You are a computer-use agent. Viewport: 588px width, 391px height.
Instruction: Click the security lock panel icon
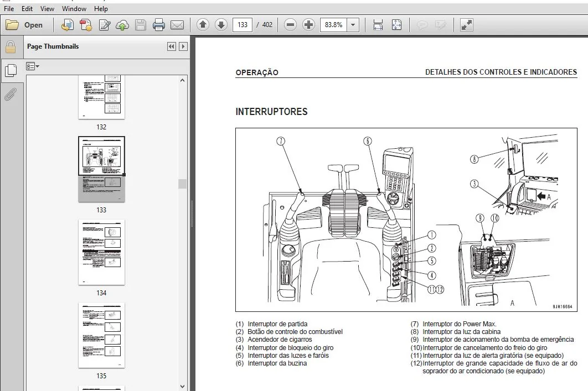(x=11, y=47)
